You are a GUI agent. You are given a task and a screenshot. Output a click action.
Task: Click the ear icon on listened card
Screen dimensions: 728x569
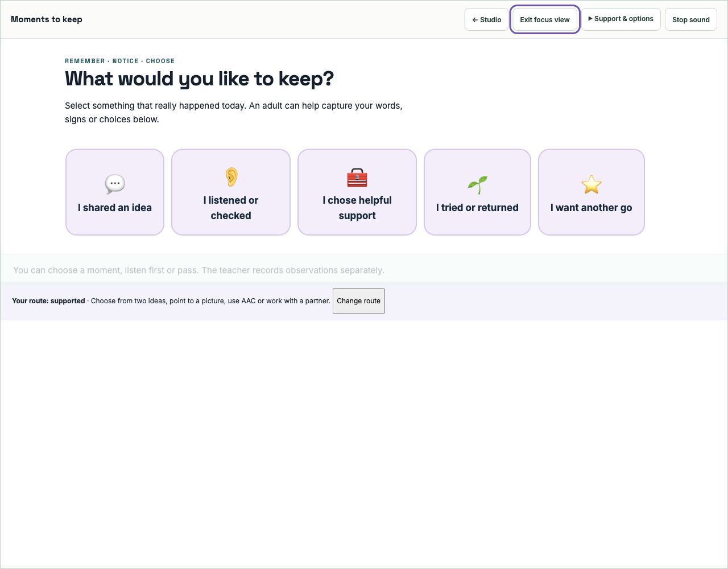pyautogui.click(x=231, y=177)
